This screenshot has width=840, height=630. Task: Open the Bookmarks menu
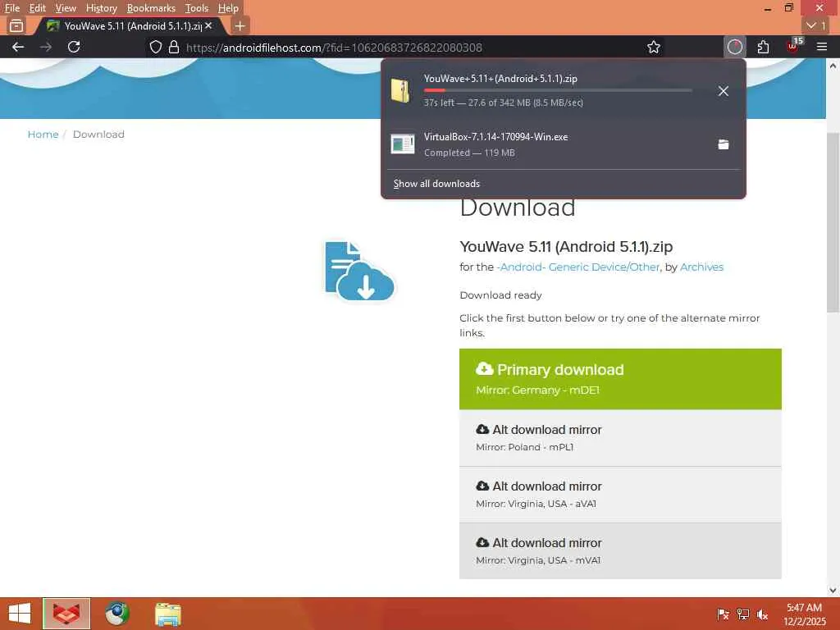pos(151,8)
